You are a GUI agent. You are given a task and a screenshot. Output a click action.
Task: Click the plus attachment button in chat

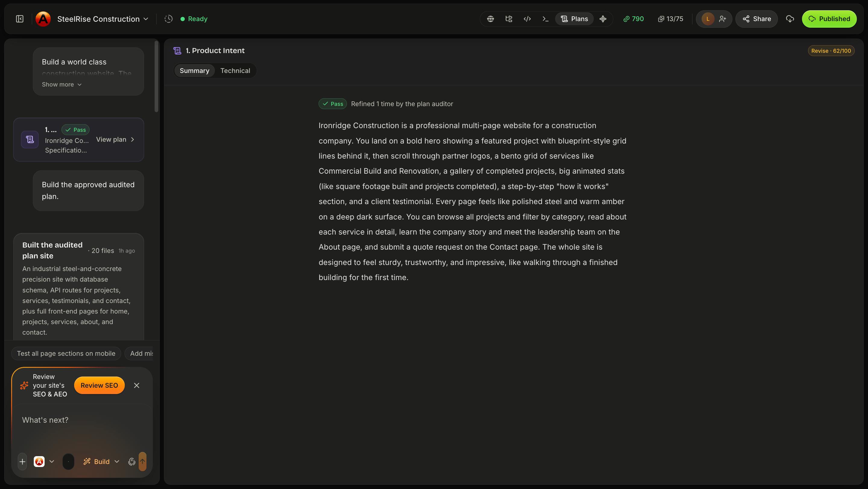[x=23, y=461]
